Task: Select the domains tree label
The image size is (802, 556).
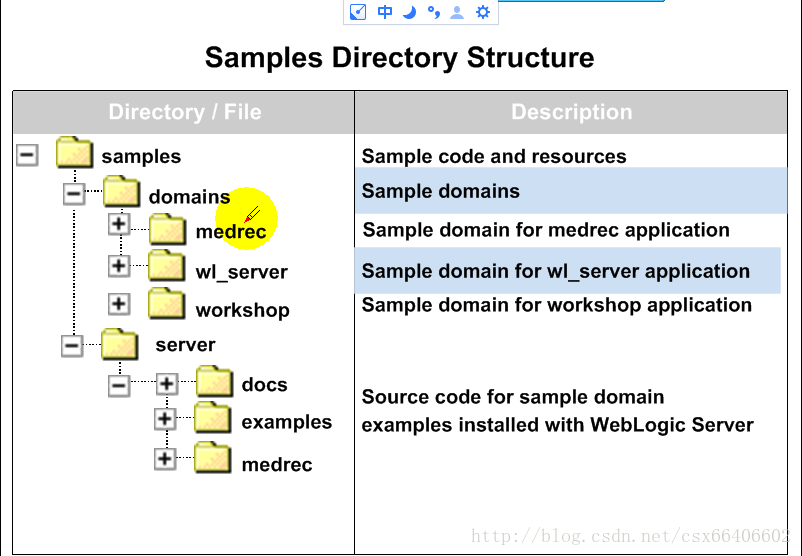Action: click(x=189, y=197)
